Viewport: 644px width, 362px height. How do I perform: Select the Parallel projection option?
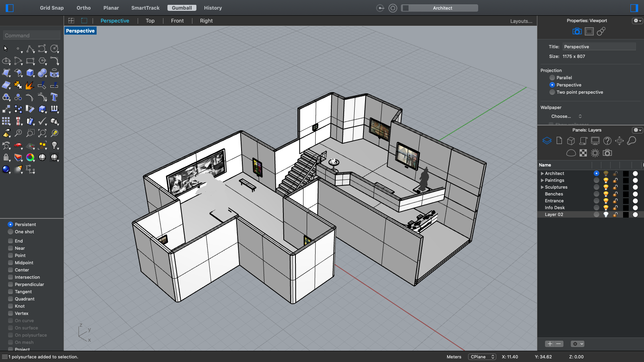(552, 78)
